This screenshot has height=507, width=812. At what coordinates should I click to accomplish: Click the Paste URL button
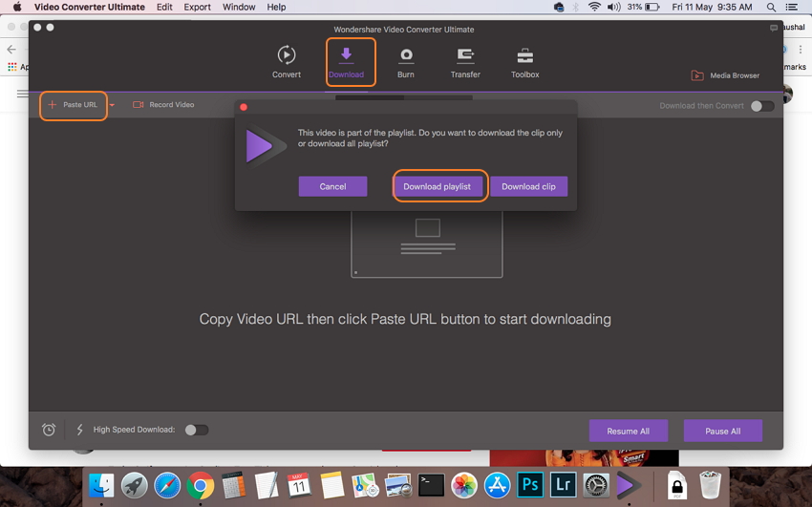[74, 105]
